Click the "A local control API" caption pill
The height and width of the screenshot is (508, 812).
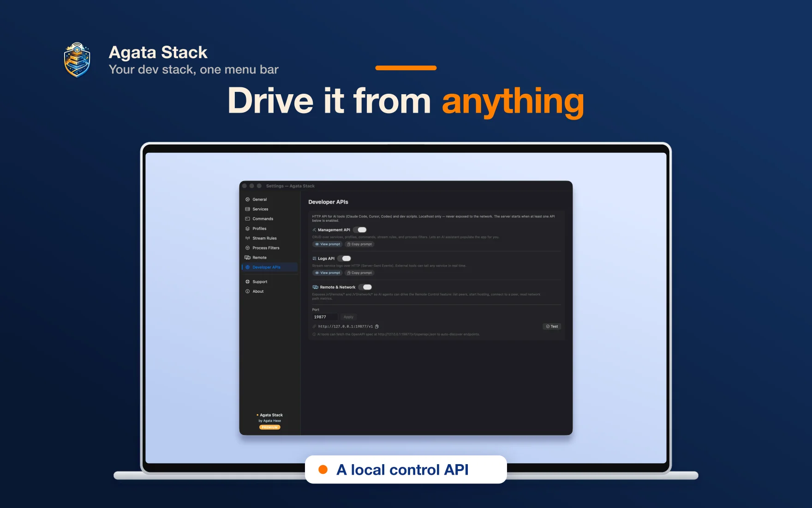(x=406, y=470)
